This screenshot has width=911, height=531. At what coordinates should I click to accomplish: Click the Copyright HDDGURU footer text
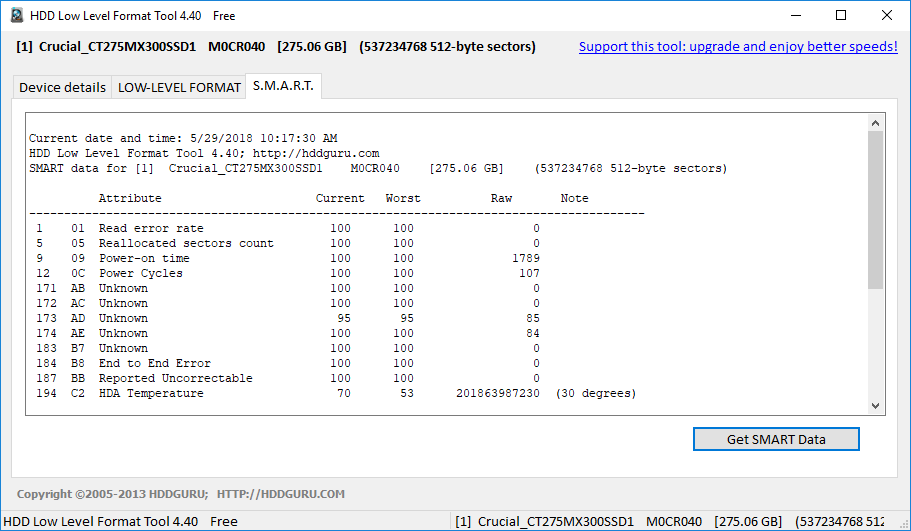click(181, 494)
